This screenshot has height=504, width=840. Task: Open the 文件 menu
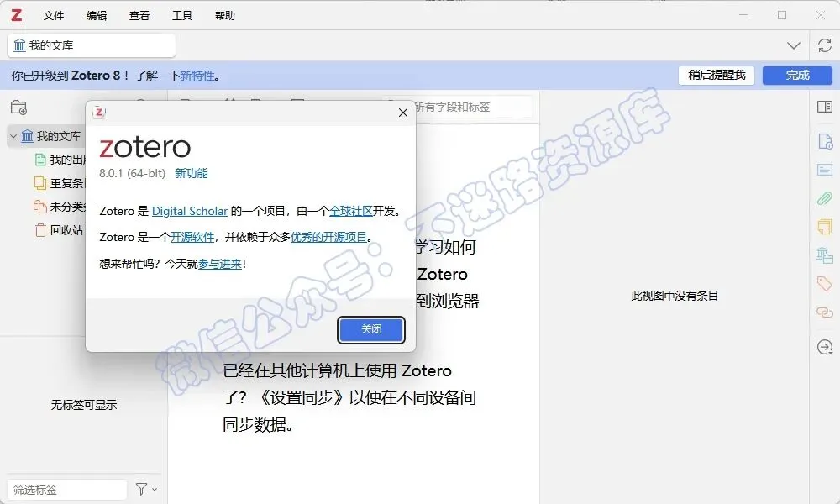click(54, 15)
